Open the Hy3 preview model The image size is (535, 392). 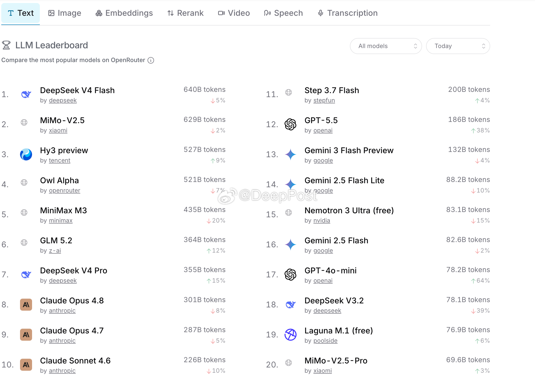click(x=64, y=150)
